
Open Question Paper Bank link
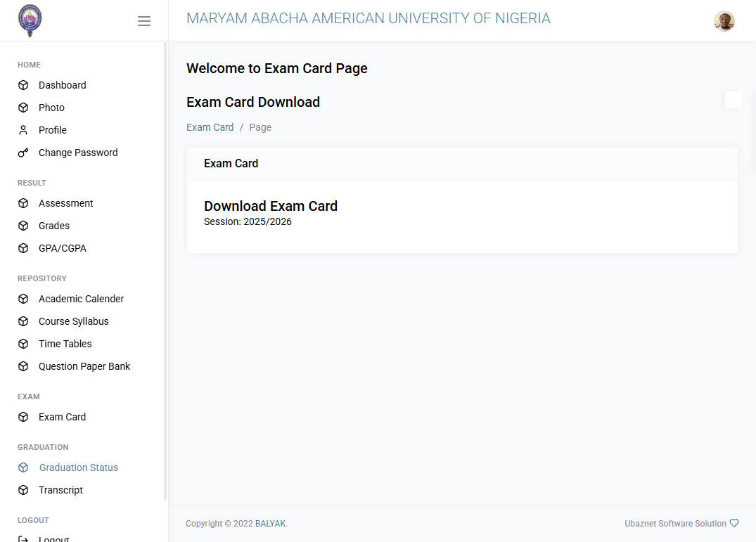click(x=84, y=366)
